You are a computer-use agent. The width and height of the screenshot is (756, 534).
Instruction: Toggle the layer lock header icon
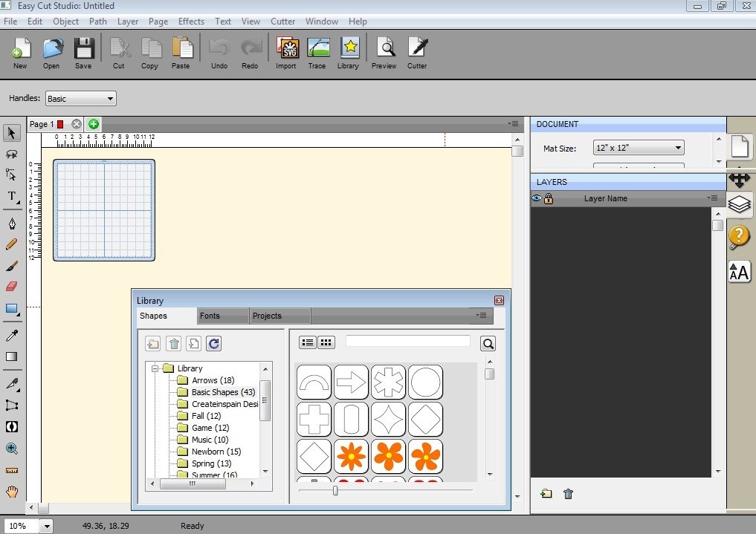click(549, 198)
